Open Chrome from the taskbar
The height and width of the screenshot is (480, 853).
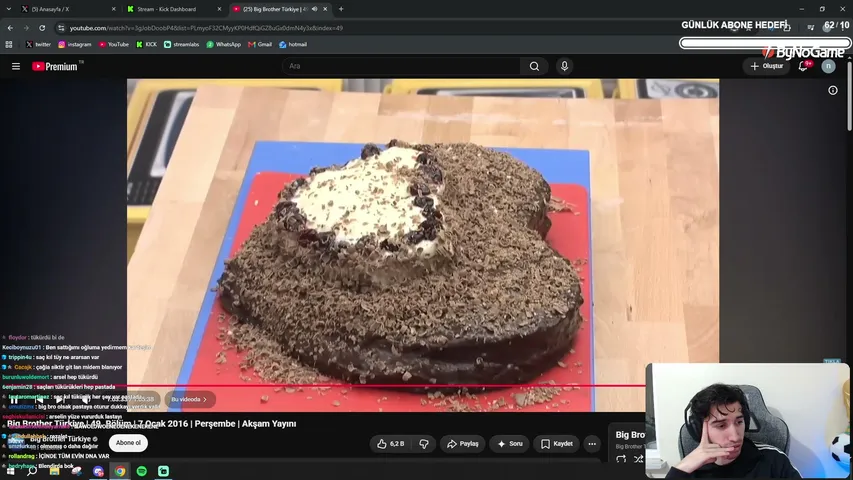click(x=120, y=471)
